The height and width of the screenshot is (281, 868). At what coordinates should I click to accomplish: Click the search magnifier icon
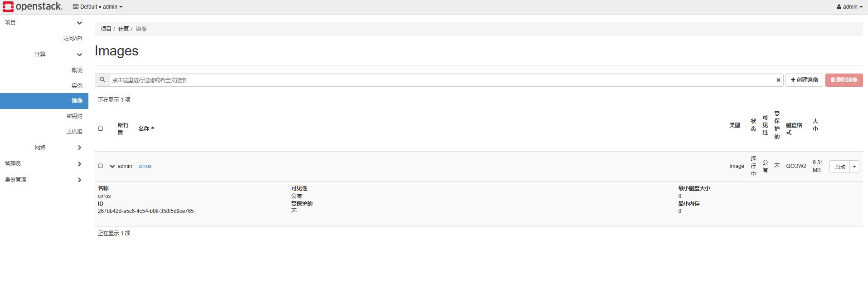tap(102, 80)
